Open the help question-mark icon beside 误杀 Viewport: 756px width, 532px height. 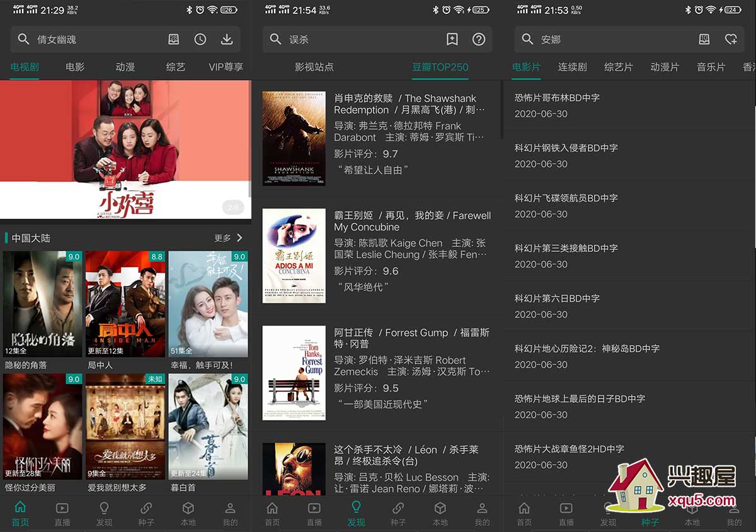pos(479,39)
